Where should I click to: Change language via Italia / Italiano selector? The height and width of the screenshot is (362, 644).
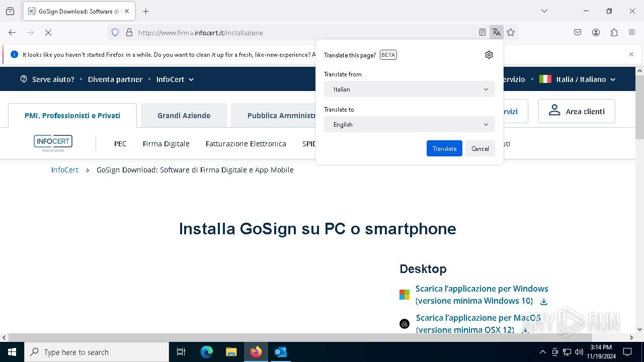578,79
